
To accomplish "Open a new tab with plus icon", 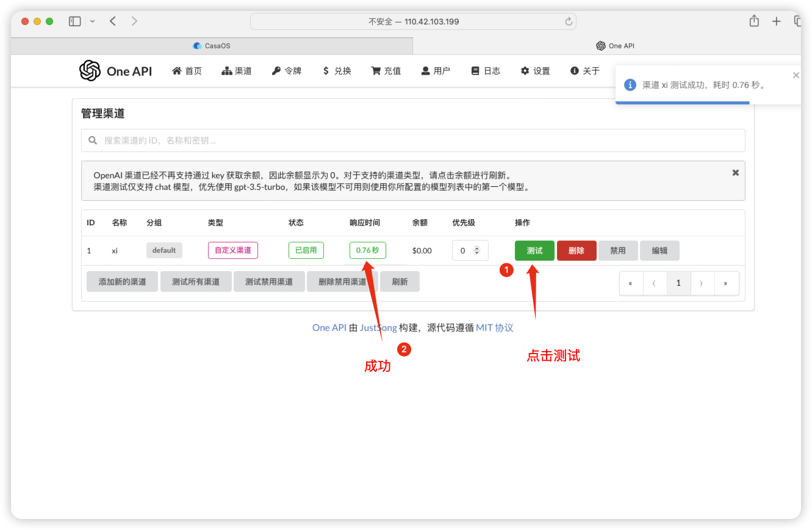I will (777, 21).
